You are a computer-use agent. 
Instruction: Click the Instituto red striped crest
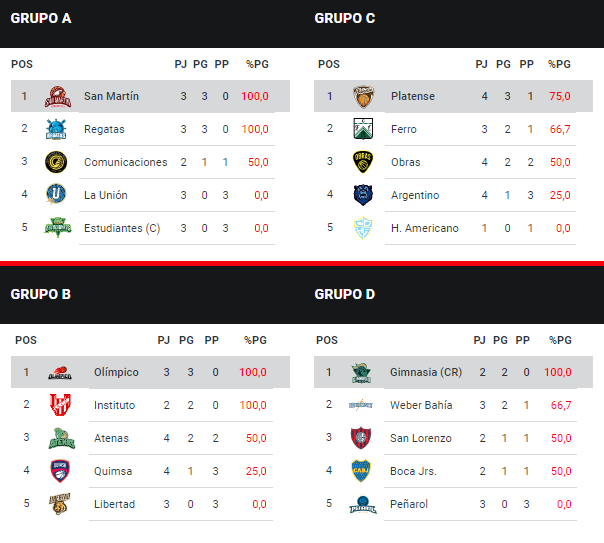60,405
